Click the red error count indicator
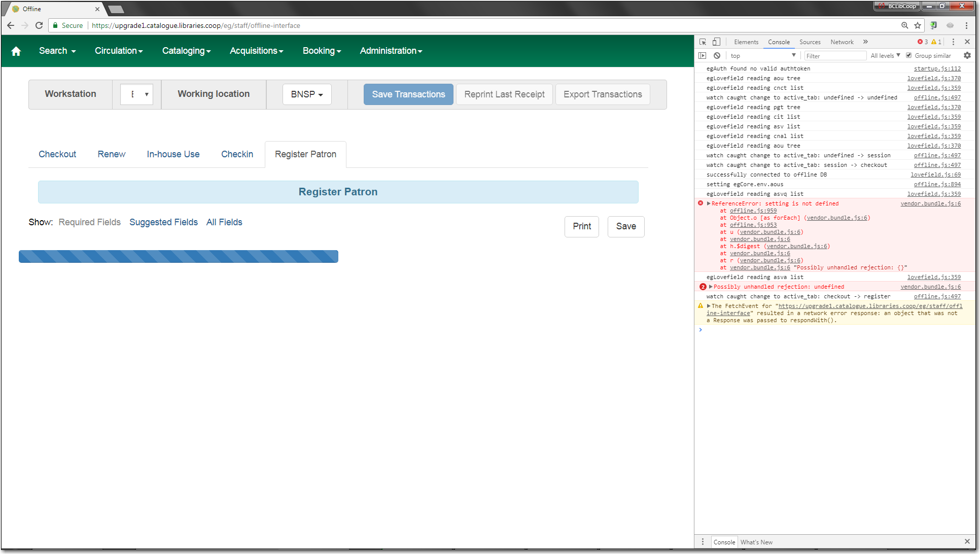980x554 pixels. point(922,42)
